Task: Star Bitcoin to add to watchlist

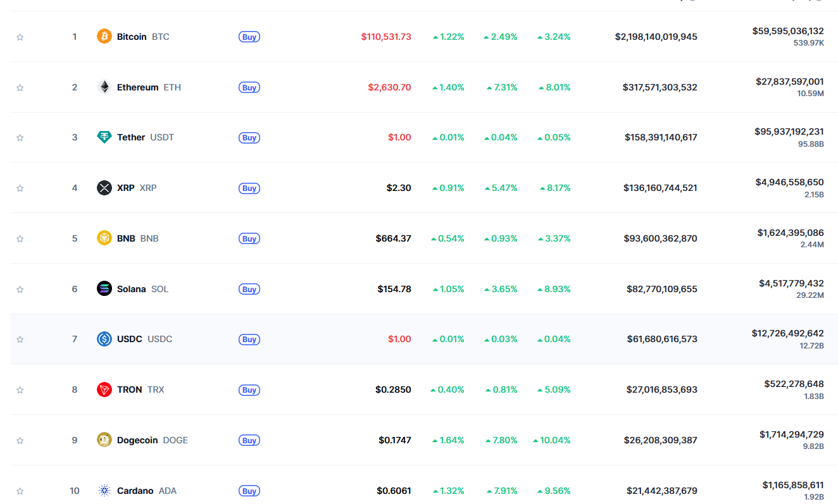Action: [20, 37]
